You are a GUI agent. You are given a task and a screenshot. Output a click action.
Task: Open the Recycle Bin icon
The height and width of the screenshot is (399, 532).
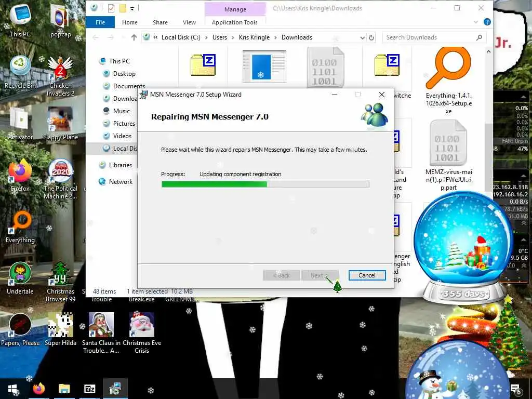pos(20,72)
